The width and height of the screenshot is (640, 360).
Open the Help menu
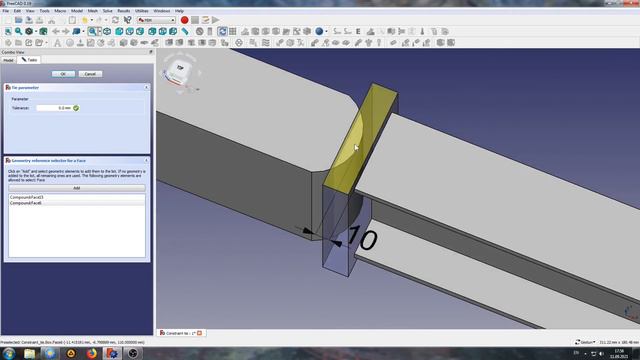[x=179, y=11]
